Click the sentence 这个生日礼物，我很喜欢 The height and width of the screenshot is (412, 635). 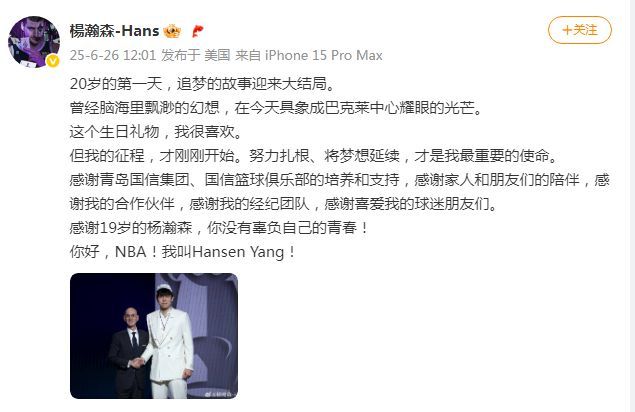[156, 132]
